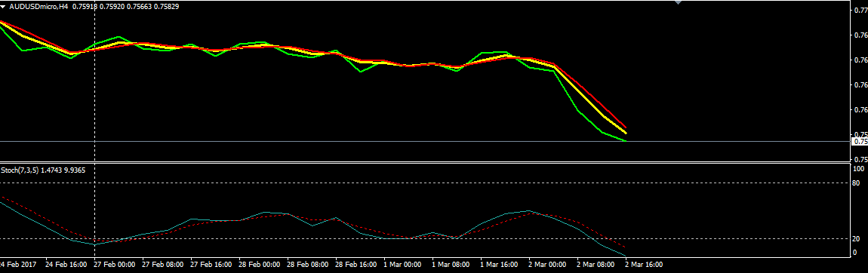Click the 28 Feb 00:00 time label
The width and height of the screenshot is (868, 273).
(x=259, y=264)
